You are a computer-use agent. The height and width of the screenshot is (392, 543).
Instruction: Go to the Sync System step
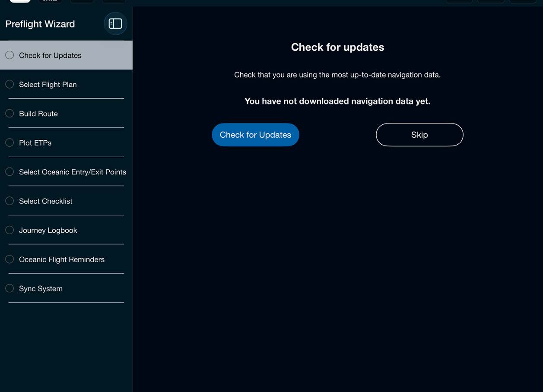pos(66,288)
